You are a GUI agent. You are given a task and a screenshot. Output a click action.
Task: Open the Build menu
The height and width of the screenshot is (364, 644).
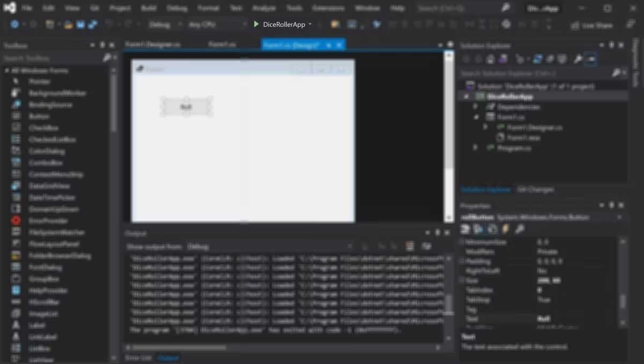(x=149, y=8)
